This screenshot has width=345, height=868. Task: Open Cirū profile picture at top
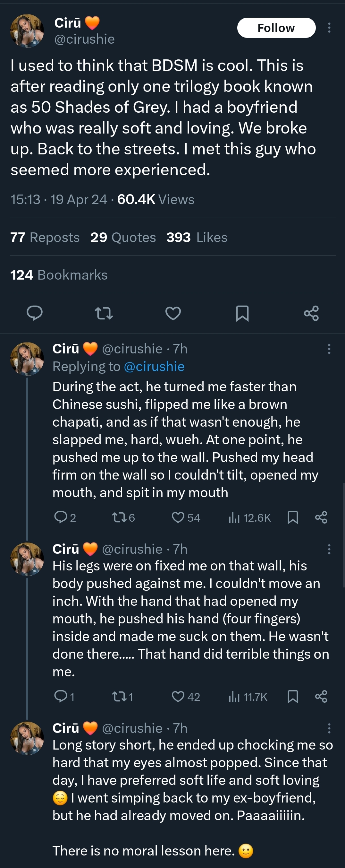[x=27, y=31]
